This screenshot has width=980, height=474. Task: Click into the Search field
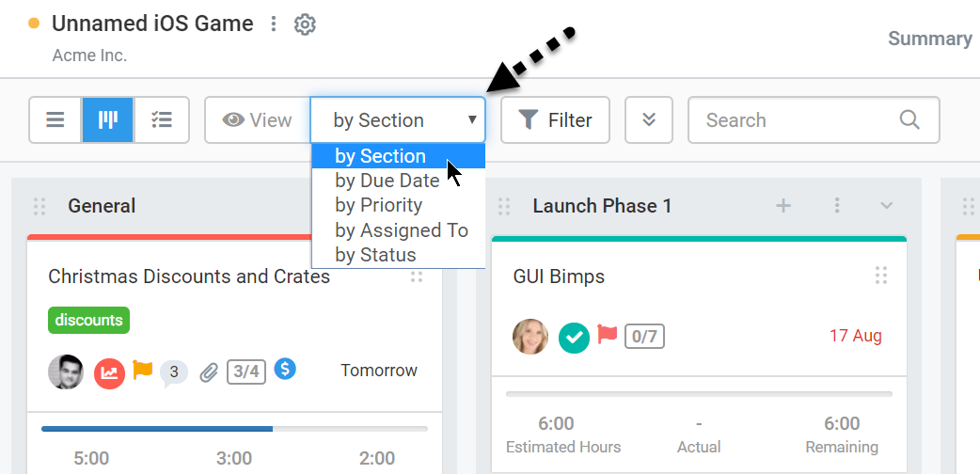click(814, 120)
